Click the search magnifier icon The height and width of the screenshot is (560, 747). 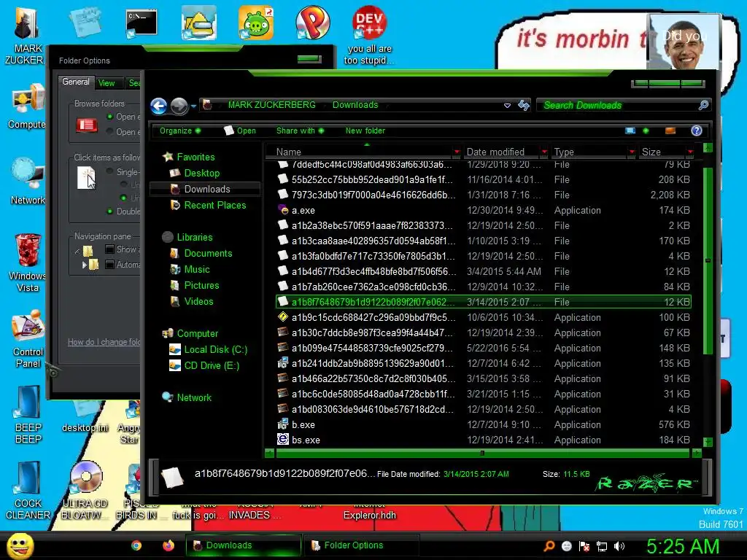704,105
